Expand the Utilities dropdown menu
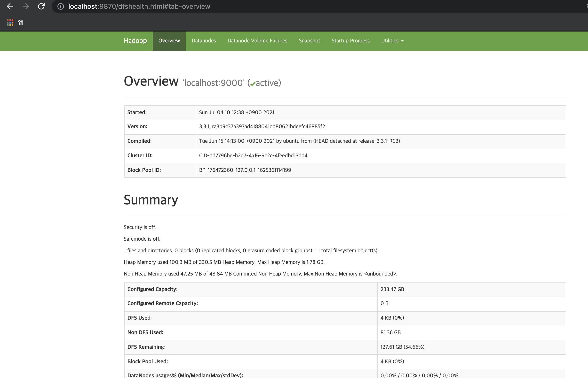This screenshot has width=588, height=378. click(x=392, y=41)
